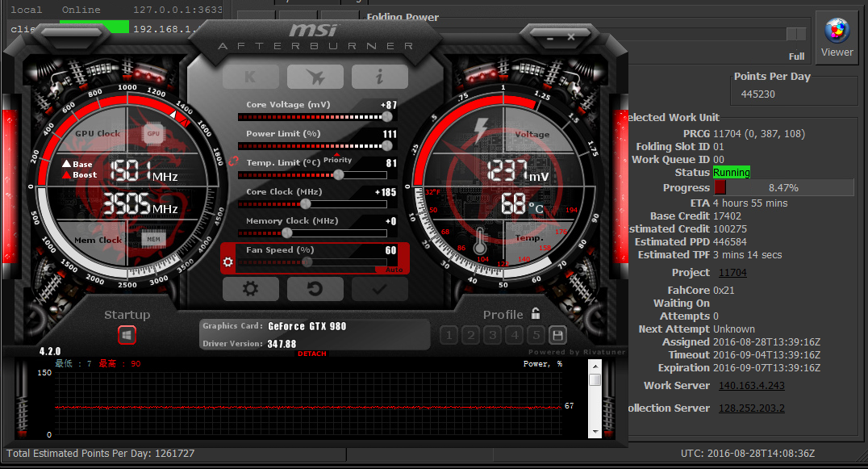The width and height of the screenshot is (868, 469).
Task: Click the Afterburner version 4.2.0 label
Action: (50, 351)
